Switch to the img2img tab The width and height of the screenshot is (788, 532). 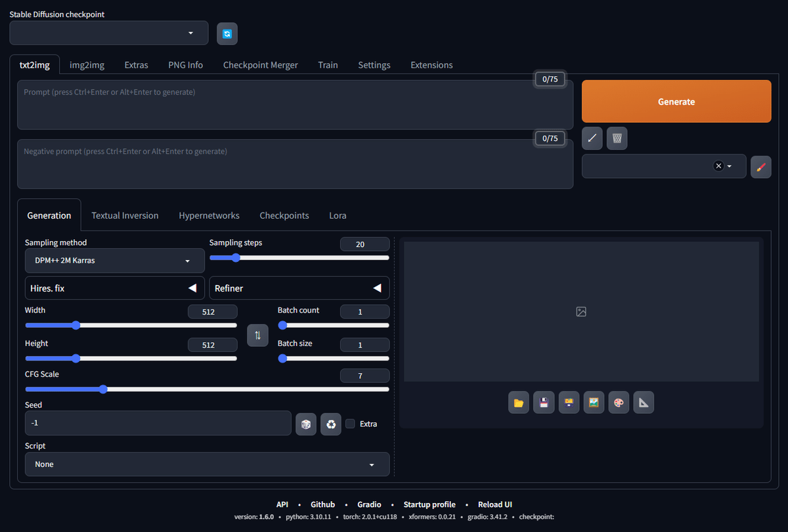point(87,65)
